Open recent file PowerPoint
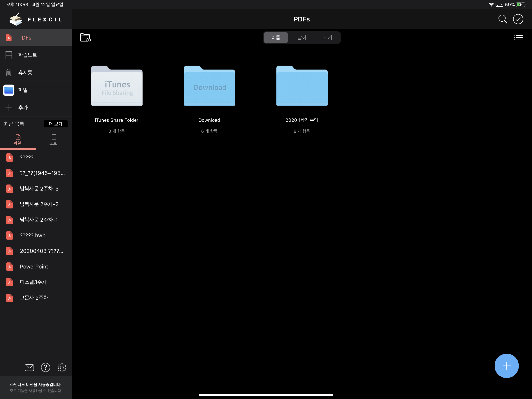Screen dimensions: 532x399 coord(34,266)
